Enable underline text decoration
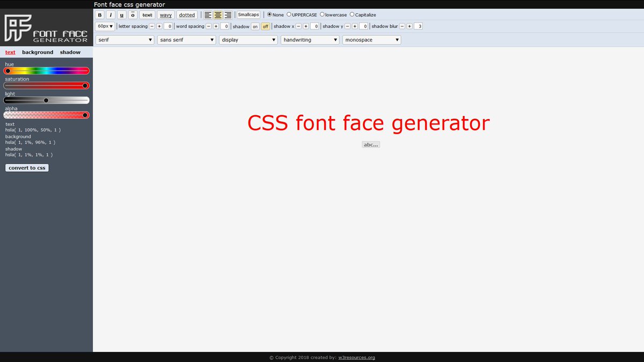644x362 pixels. (122, 14)
